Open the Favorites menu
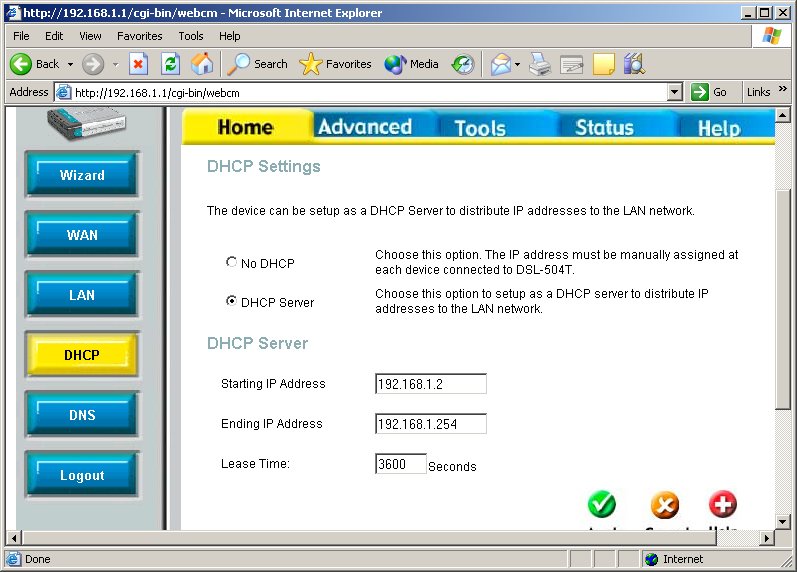This screenshot has height=572, width=797. click(139, 36)
